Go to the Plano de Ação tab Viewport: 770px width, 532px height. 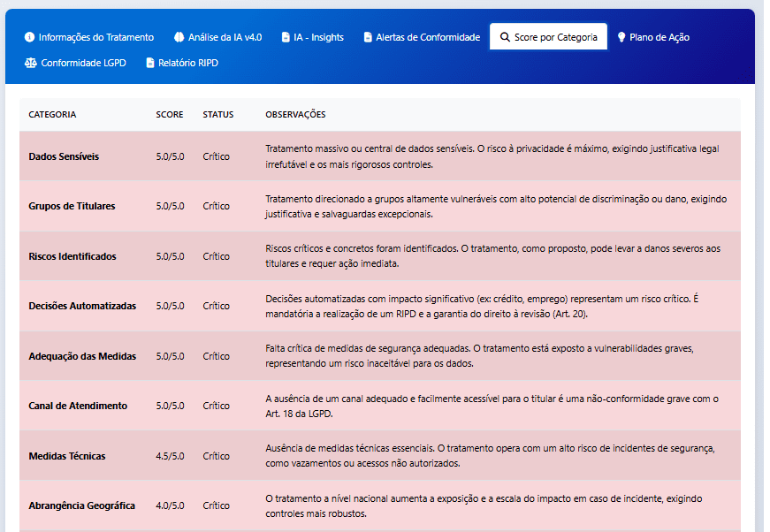[x=659, y=37]
